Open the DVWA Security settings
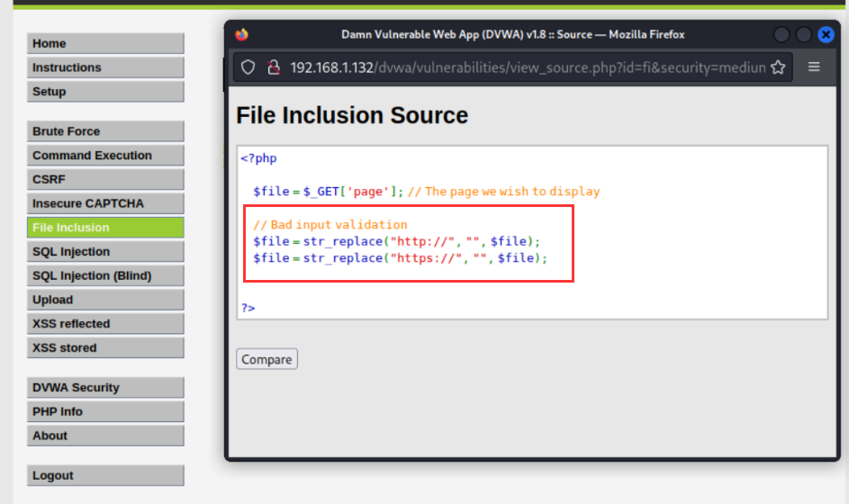Viewport: 849px width, 504px height. (x=105, y=388)
